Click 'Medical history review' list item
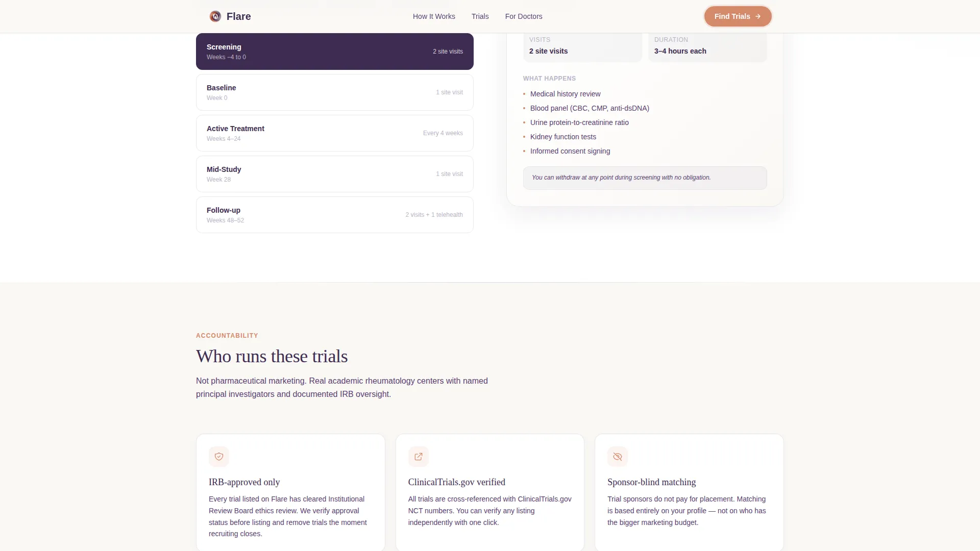The image size is (980, 551). click(565, 94)
